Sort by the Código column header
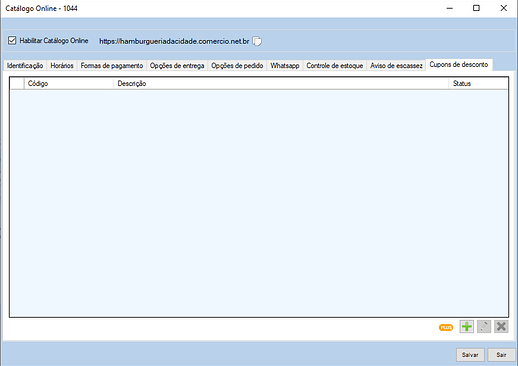 [69, 84]
